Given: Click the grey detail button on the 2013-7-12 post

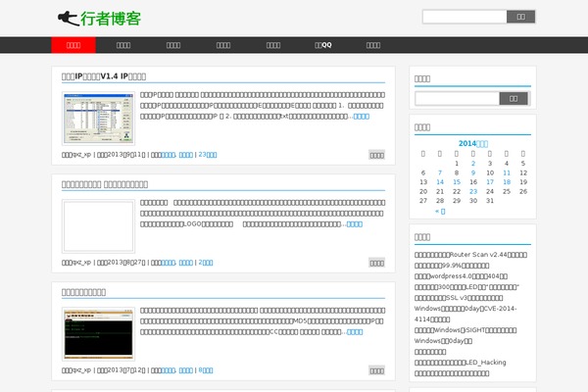Looking at the screenshot, I should coord(376,370).
